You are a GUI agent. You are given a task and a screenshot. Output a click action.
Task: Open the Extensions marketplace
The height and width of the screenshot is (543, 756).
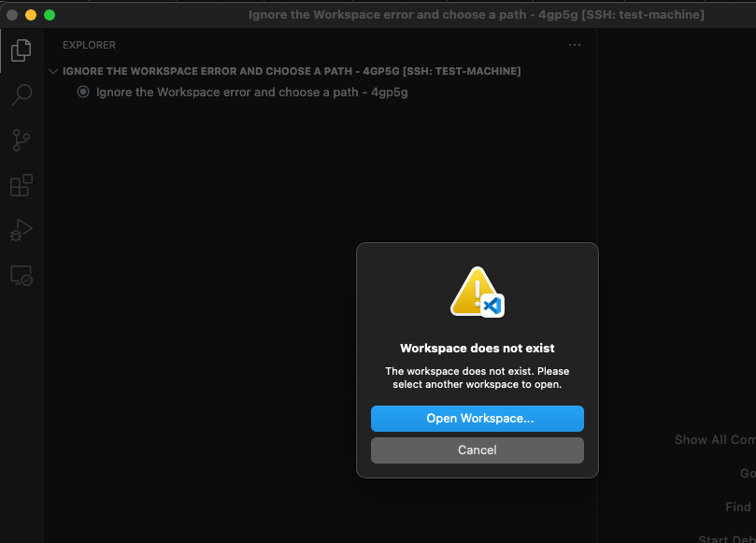click(21, 185)
